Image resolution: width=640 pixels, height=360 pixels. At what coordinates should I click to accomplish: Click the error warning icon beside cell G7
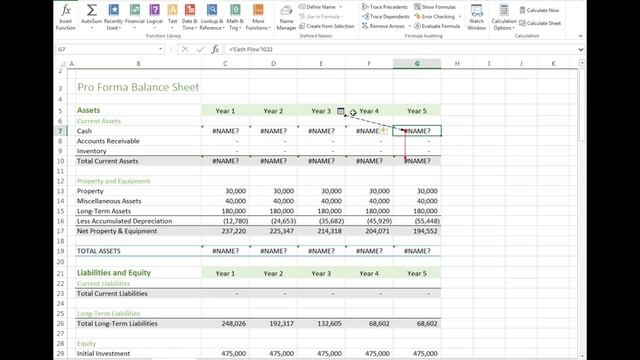click(383, 131)
